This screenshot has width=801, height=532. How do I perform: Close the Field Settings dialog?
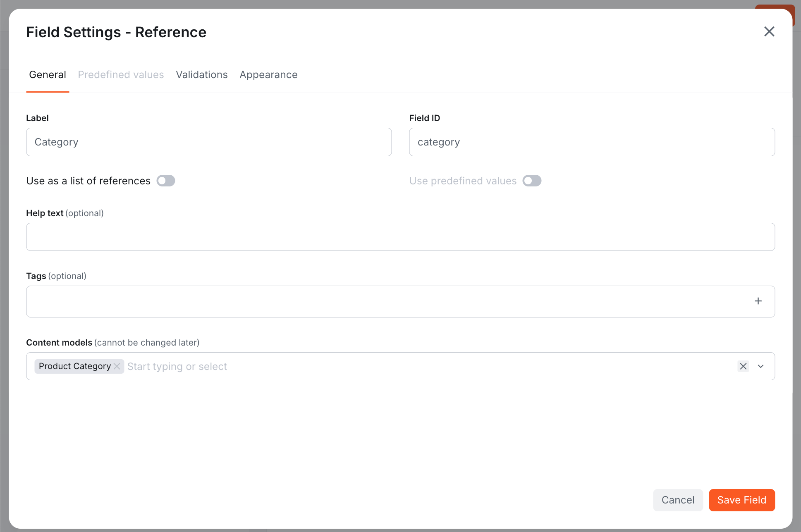point(769,31)
